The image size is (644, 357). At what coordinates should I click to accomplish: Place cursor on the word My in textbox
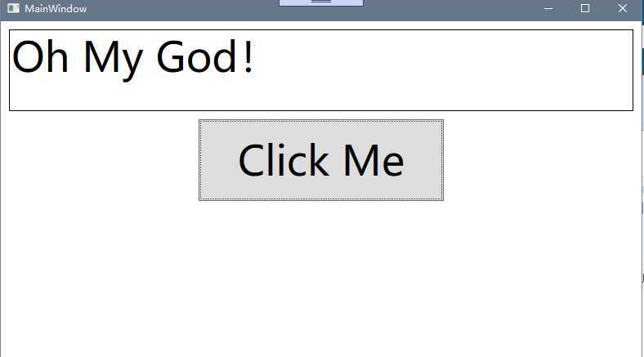coord(113,60)
